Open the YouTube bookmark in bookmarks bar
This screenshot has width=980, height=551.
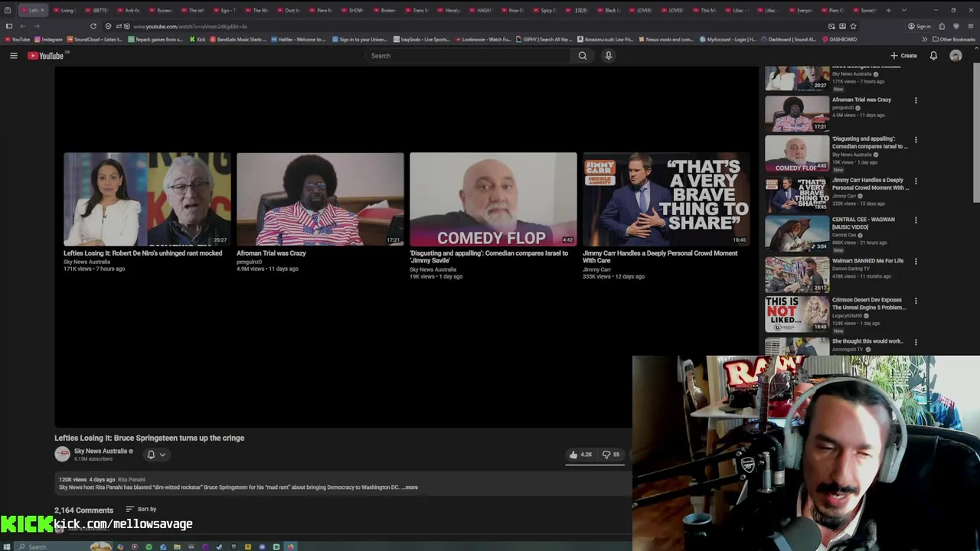(18, 39)
